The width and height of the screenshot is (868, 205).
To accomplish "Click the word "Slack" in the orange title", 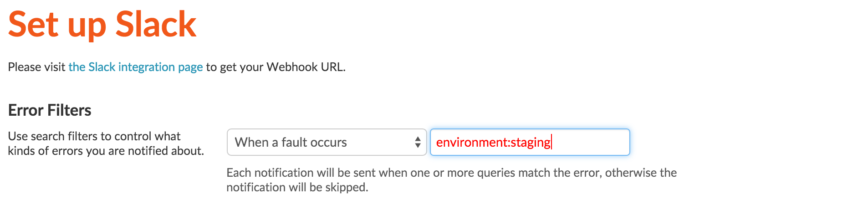I will point(156,25).
